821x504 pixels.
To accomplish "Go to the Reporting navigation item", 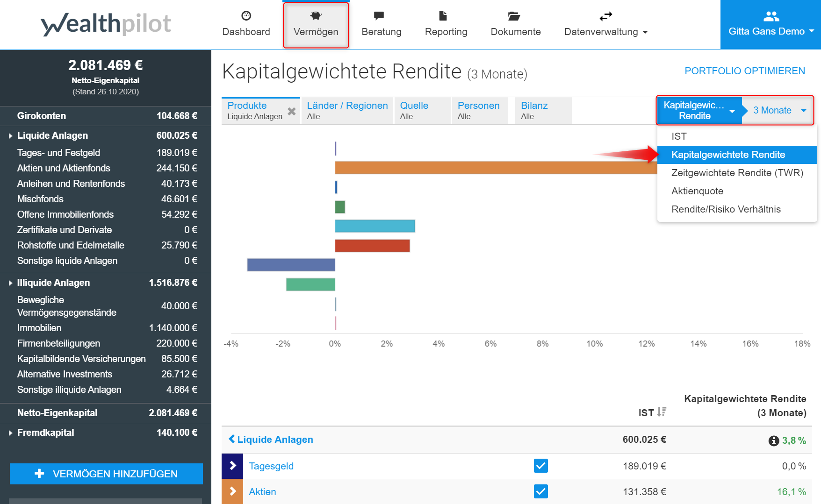I will coord(446,24).
